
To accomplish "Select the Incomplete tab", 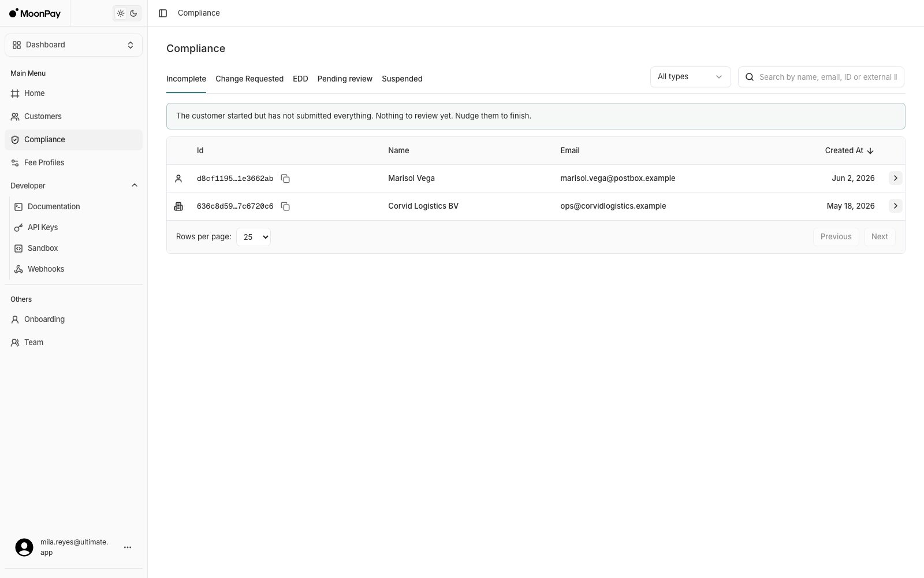I will click(x=186, y=79).
